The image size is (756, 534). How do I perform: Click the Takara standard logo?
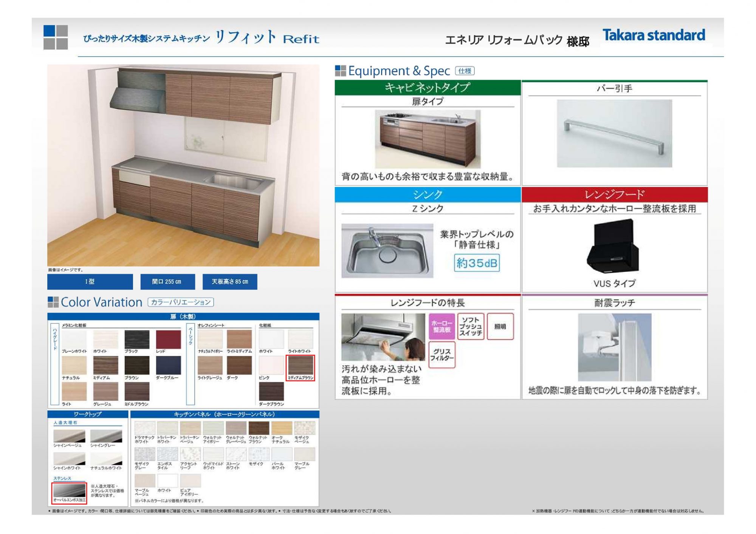click(x=654, y=35)
